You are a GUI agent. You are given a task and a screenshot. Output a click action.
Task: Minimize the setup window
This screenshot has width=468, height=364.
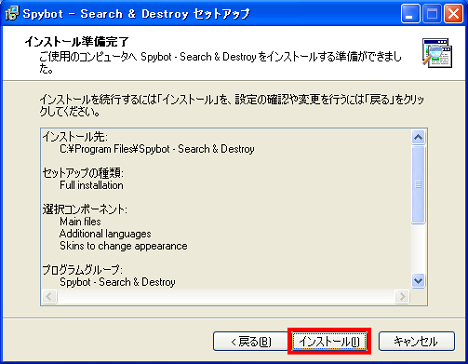(410, 14)
